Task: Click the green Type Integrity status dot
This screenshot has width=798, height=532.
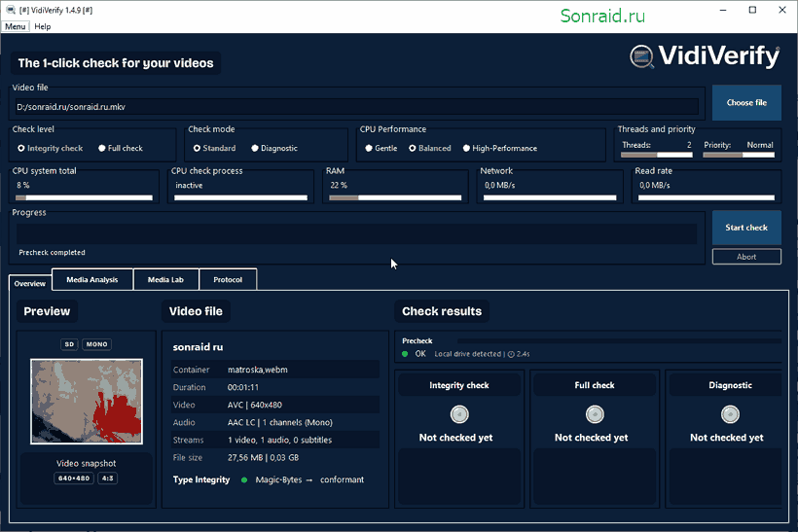Action: click(244, 479)
